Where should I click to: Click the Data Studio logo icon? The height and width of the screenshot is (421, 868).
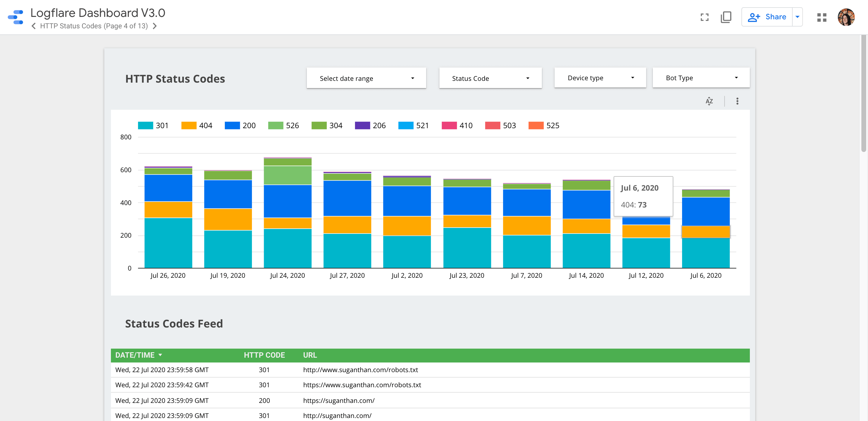click(15, 17)
